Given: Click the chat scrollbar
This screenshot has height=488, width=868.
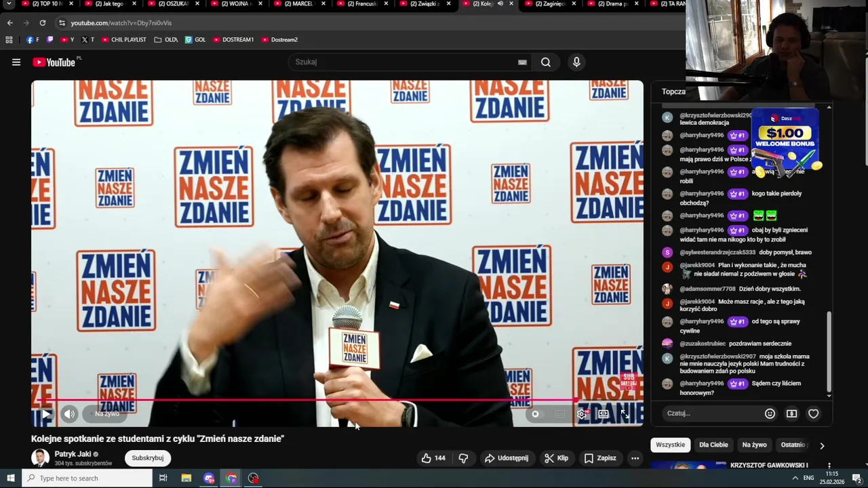Looking at the screenshot, I should coord(829,352).
